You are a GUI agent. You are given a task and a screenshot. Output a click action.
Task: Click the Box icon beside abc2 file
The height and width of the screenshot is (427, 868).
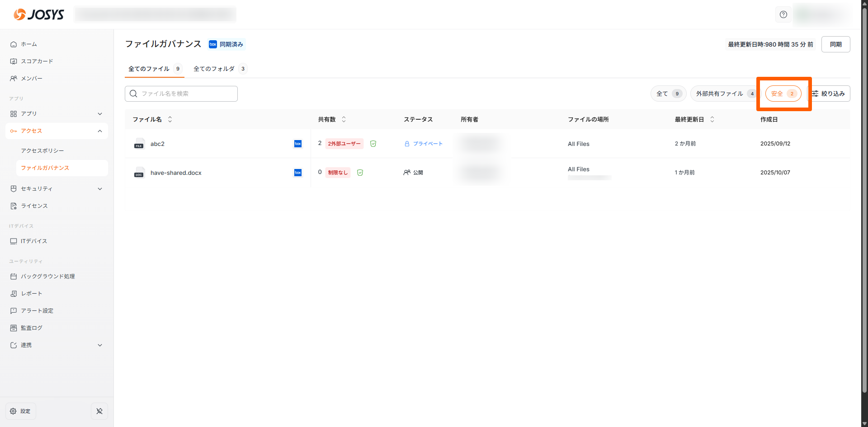[x=298, y=144]
